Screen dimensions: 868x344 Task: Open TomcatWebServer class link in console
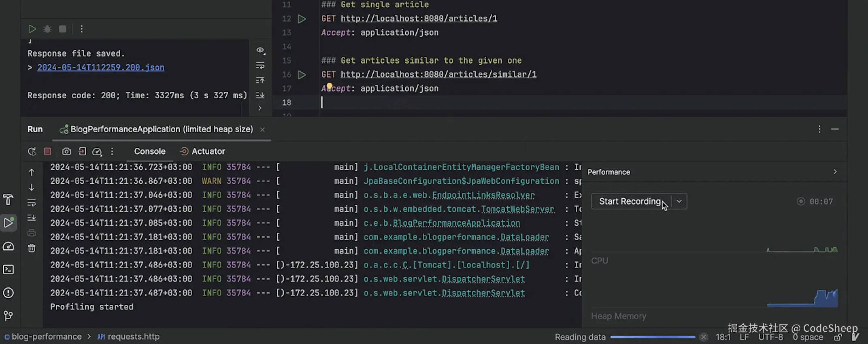click(x=518, y=209)
